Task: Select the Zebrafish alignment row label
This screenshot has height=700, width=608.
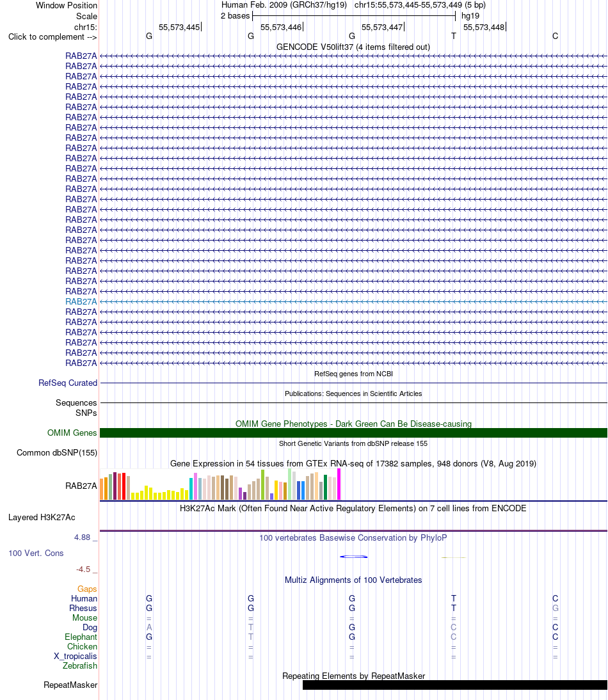Action: click(80, 665)
